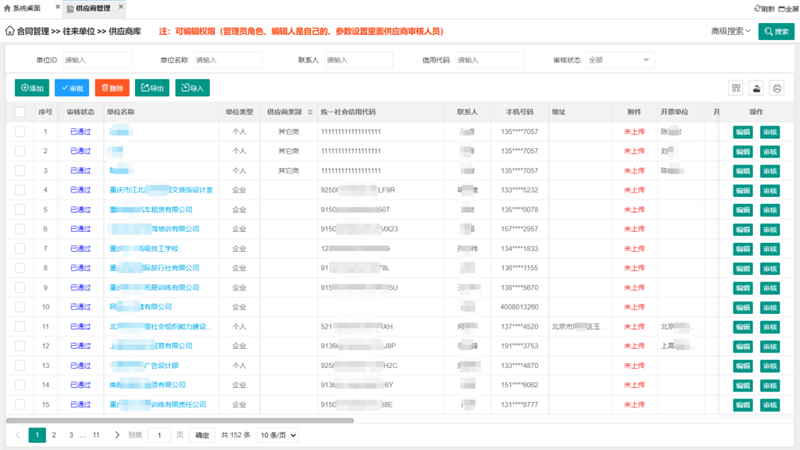The image size is (800, 450).
Task: Click 审核 in row 15
Action: (769, 405)
